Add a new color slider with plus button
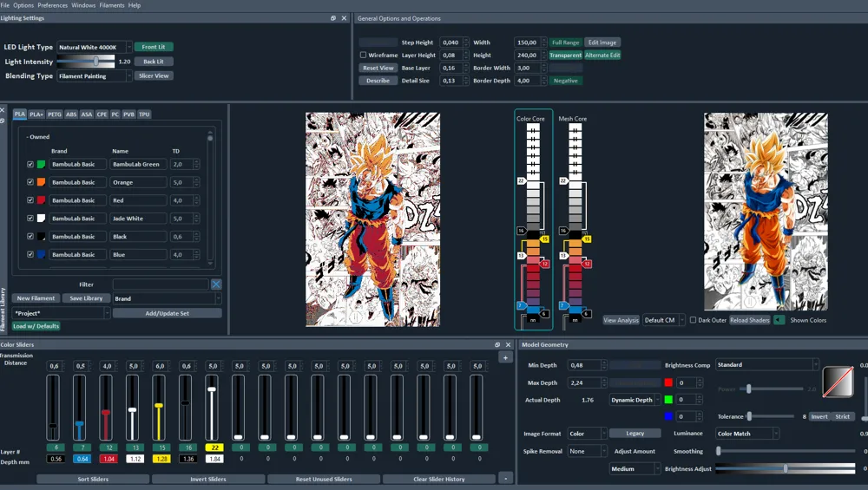This screenshot has height=490, width=868. click(x=505, y=358)
